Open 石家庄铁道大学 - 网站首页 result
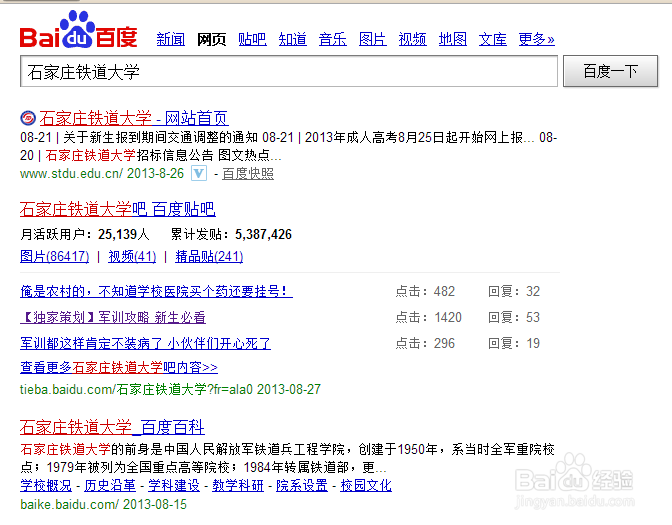 [x=134, y=118]
